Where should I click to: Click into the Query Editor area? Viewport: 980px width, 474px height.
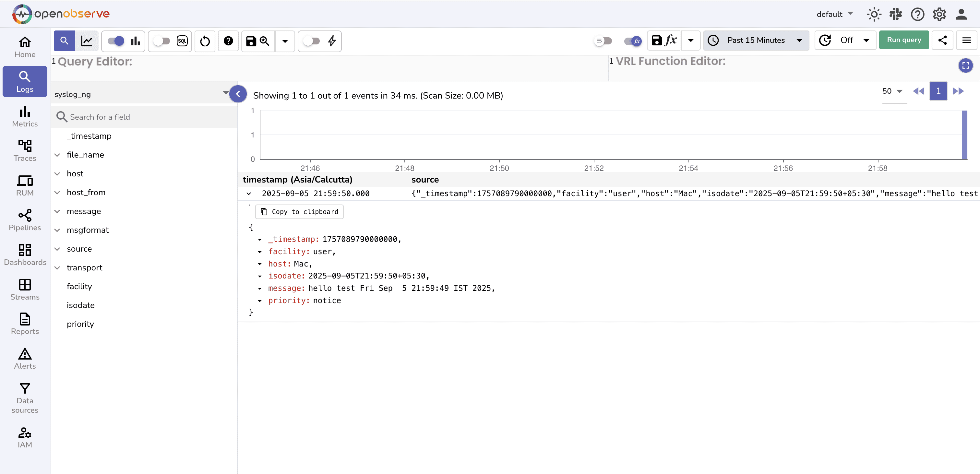329,68
